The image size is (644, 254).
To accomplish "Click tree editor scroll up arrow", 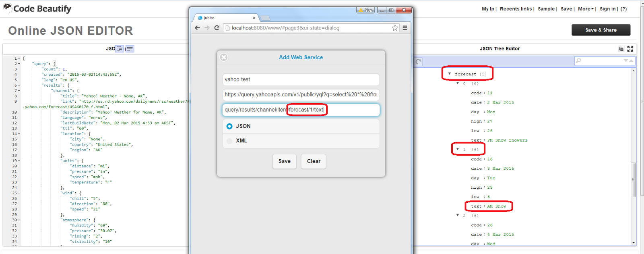I will point(634,71).
